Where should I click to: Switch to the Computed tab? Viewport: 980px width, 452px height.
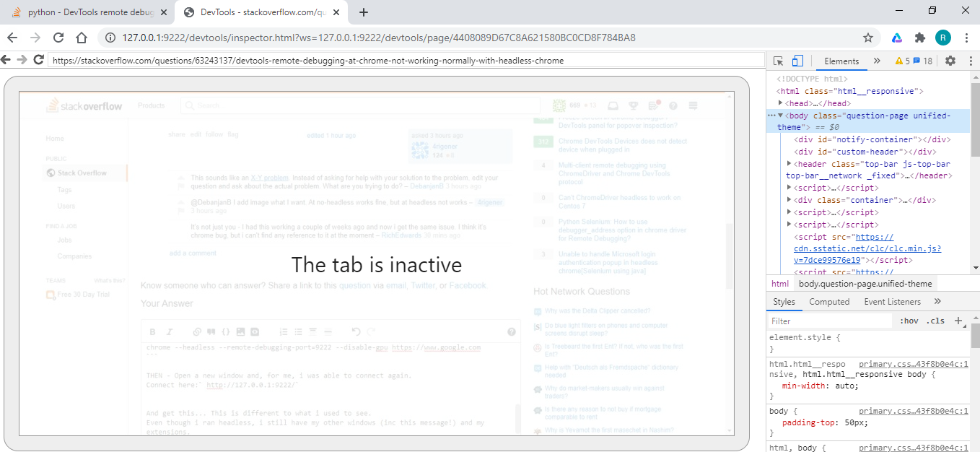pyautogui.click(x=829, y=302)
